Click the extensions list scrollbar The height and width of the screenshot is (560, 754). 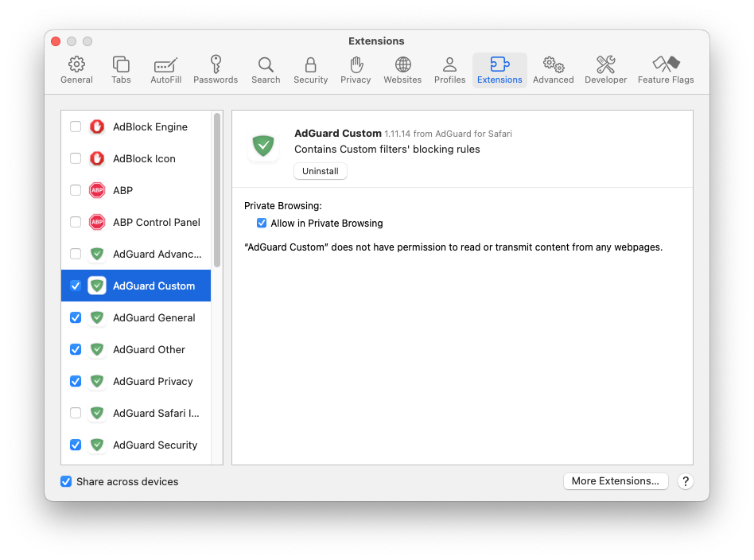click(x=217, y=190)
